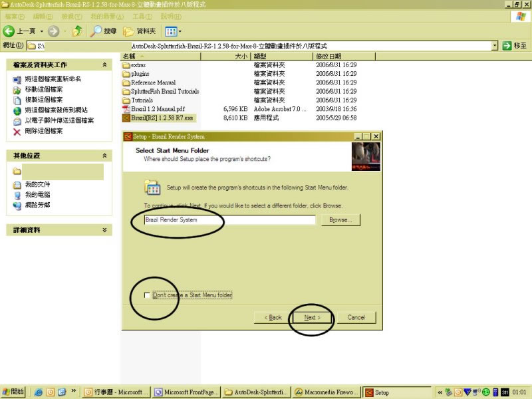Expand hidden system tray icons
The width and height of the screenshot is (532, 399).
[440, 392]
